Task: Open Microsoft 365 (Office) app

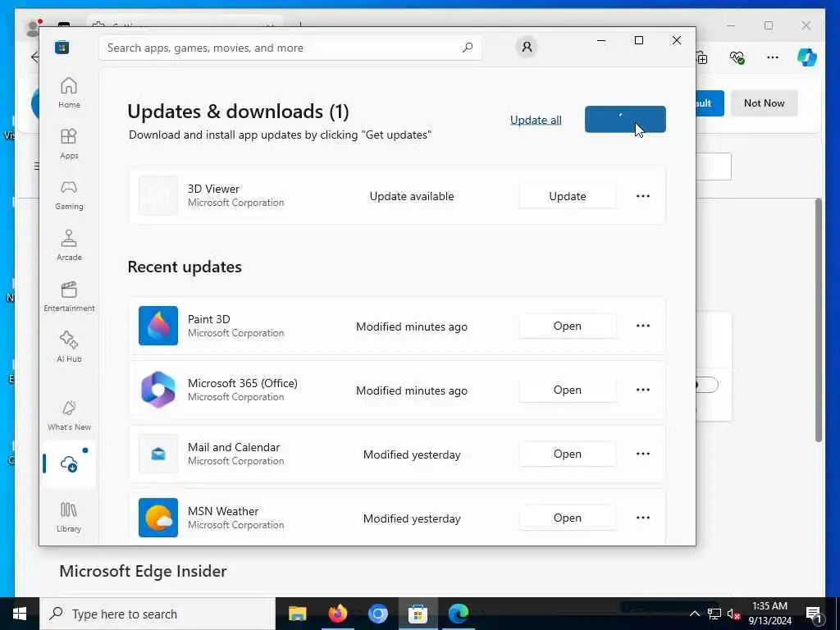Action: point(568,390)
